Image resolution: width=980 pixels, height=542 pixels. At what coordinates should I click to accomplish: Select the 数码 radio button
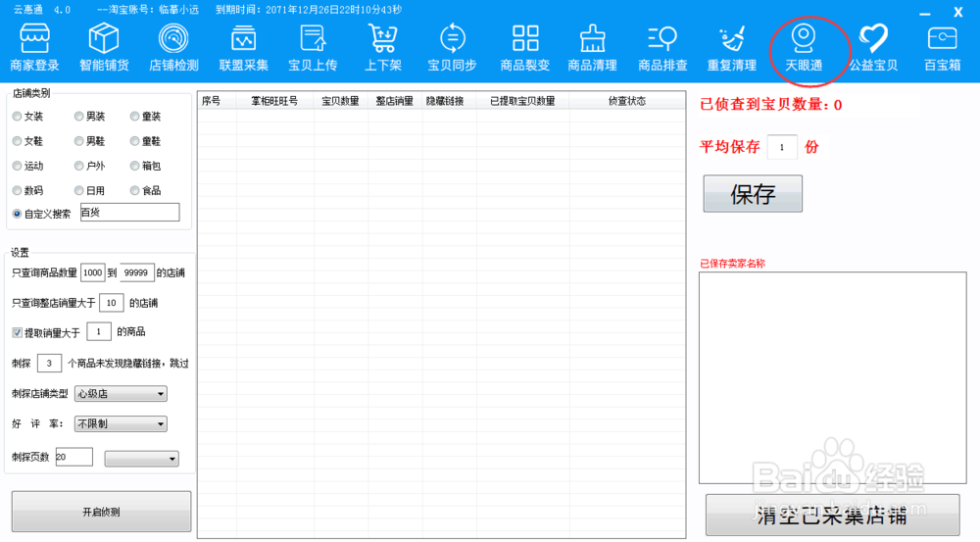pos(17,191)
